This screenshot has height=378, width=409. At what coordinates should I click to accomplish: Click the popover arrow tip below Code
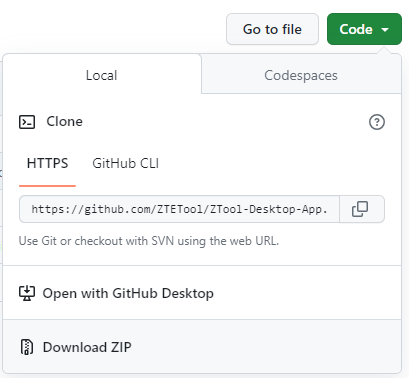coord(385,50)
